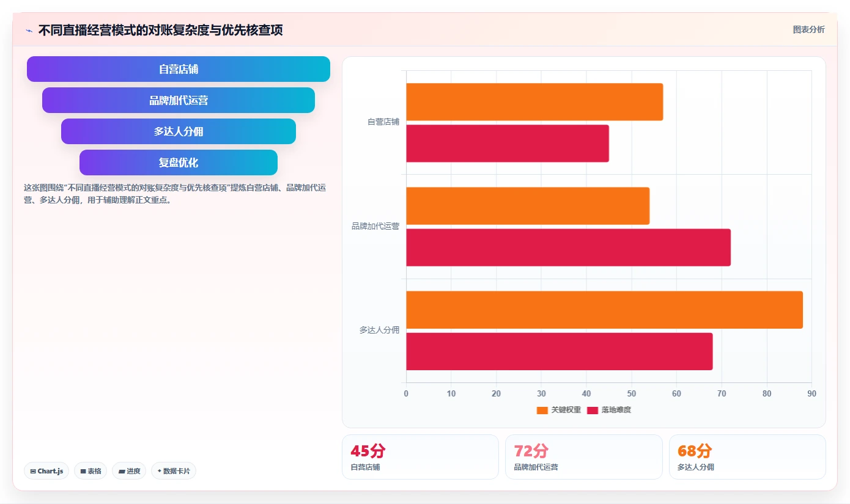This screenshot has height=504, width=850.
Task: Click the 表格 tag chip
Action: 91,471
